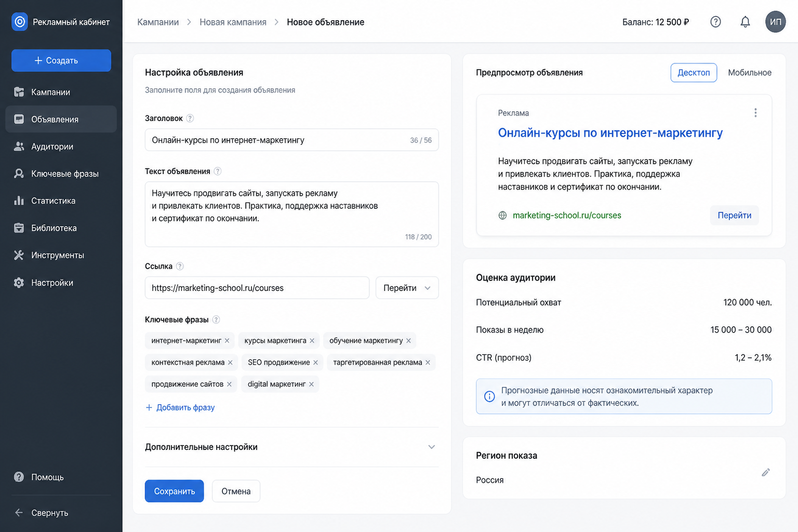Remove the 'курсы маркетинга' key phrase

click(x=312, y=341)
